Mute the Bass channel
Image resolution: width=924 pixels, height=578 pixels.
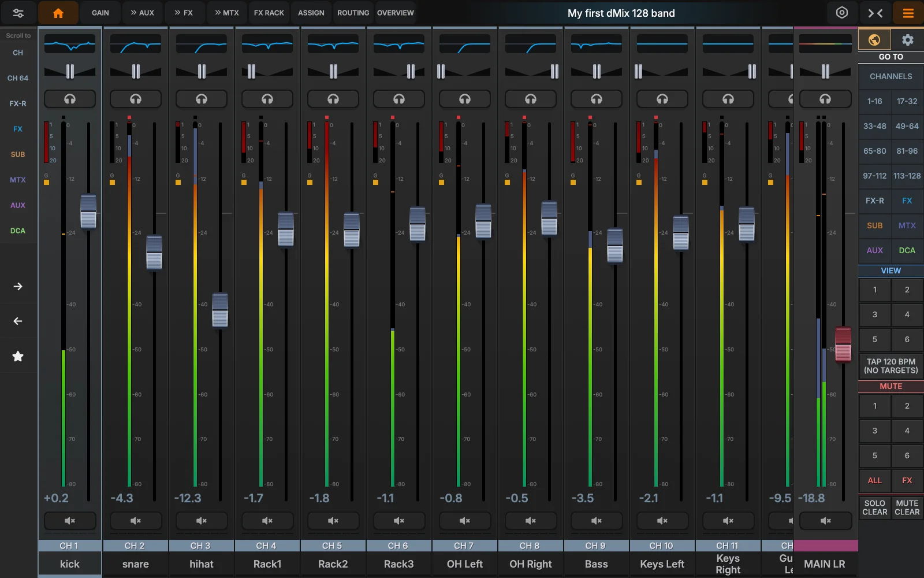pyautogui.click(x=597, y=521)
